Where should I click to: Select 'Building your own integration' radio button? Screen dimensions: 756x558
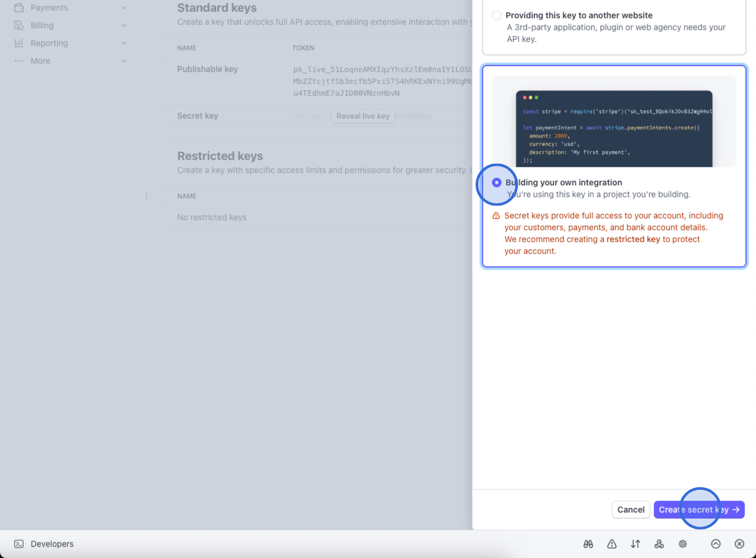click(x=497, y=182)
